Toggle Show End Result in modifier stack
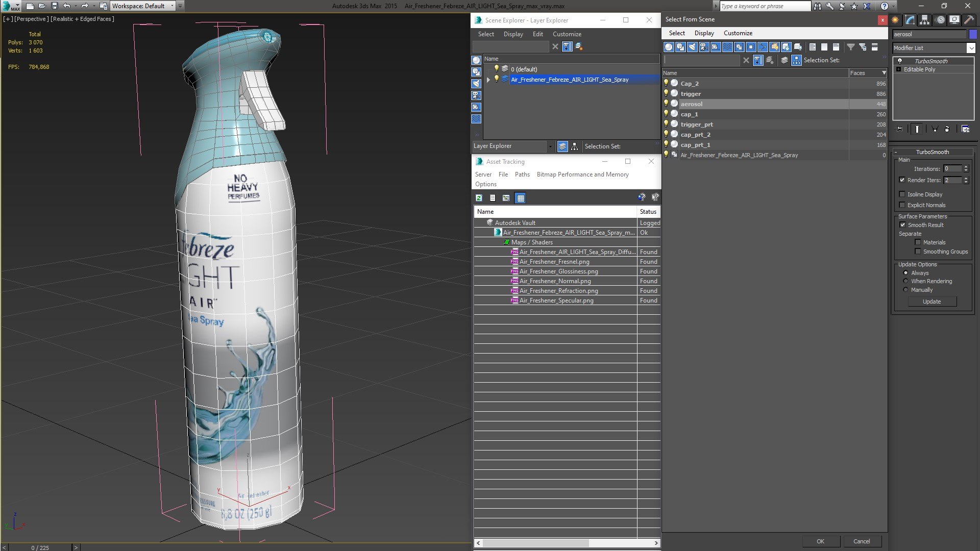 pyautogui.click(x=917, y=129)
